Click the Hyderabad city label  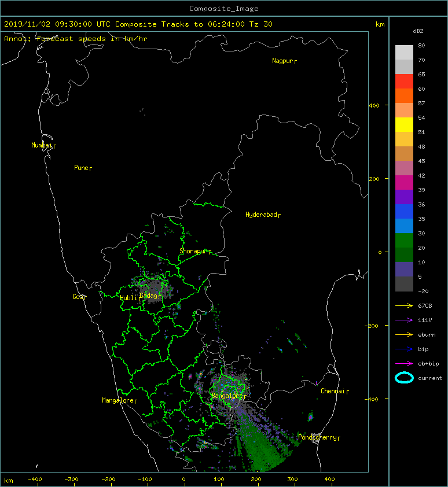(x=261, y=215)
